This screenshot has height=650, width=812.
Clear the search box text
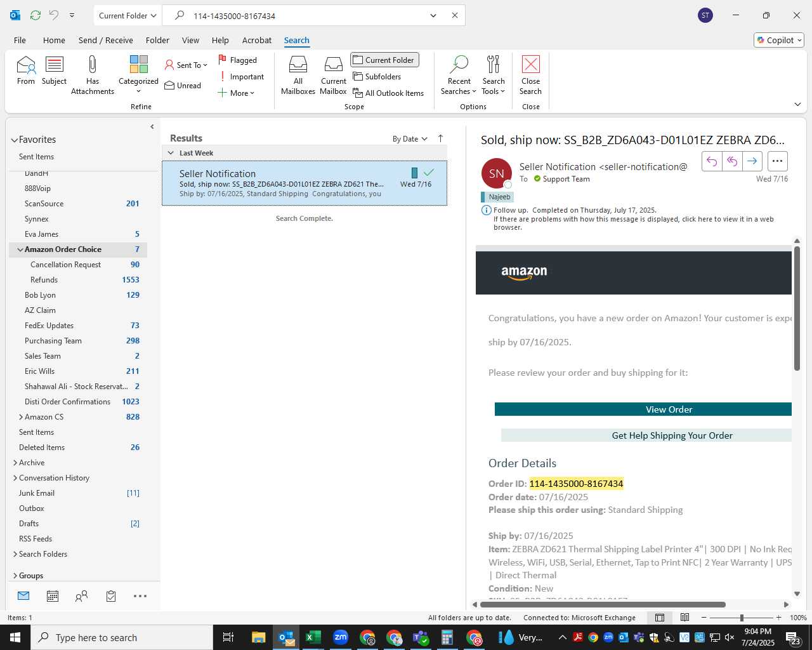point(455,15)
